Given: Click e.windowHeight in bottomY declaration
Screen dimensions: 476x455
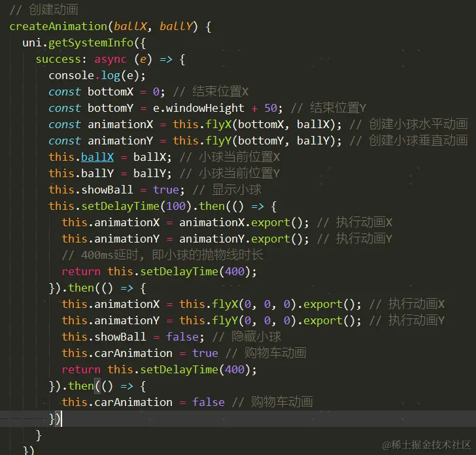Looking at the screenshot, I should coord(199,109).
